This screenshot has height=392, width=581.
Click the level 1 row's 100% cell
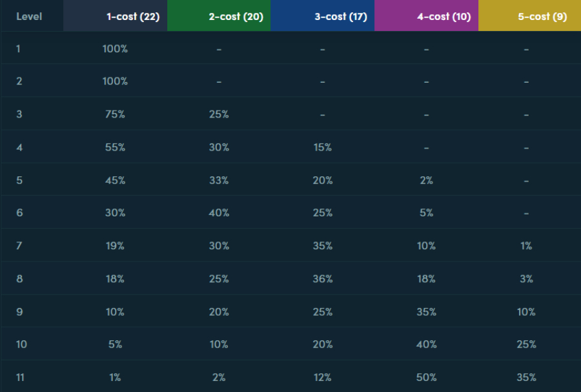115,49
